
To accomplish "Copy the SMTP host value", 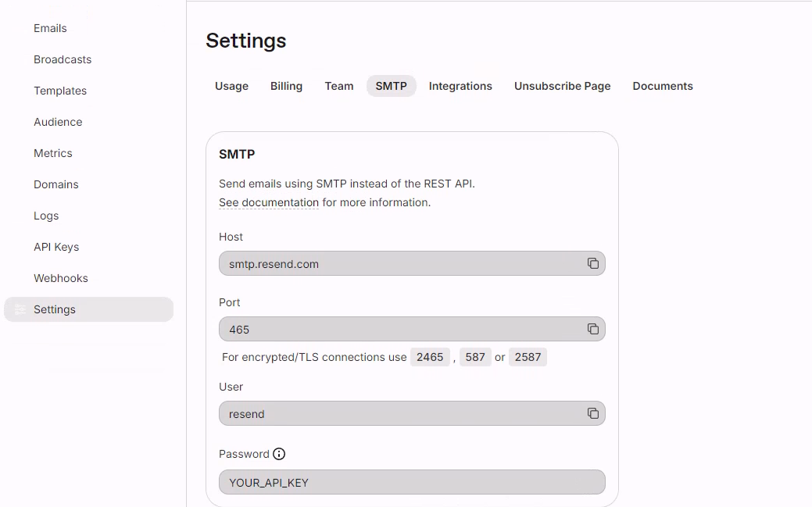I will coord(592,263).
